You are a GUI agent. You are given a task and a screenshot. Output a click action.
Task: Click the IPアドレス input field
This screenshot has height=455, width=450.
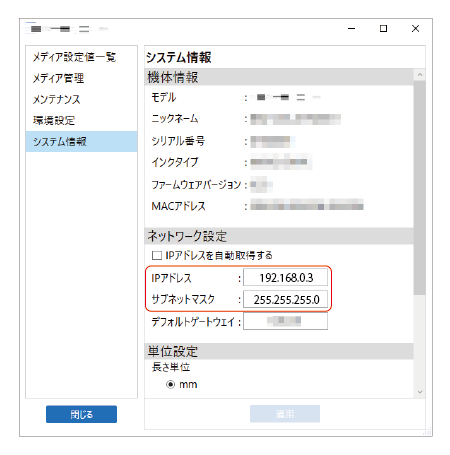click(x=285, y=277)
